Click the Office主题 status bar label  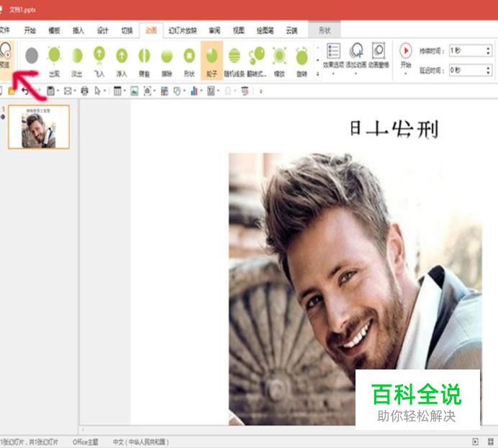point(85,442)
